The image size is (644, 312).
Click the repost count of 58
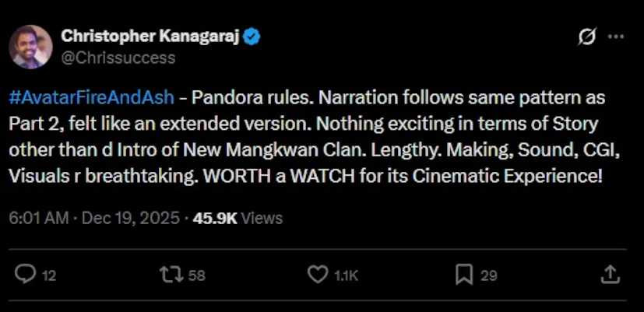pos(197,275)
